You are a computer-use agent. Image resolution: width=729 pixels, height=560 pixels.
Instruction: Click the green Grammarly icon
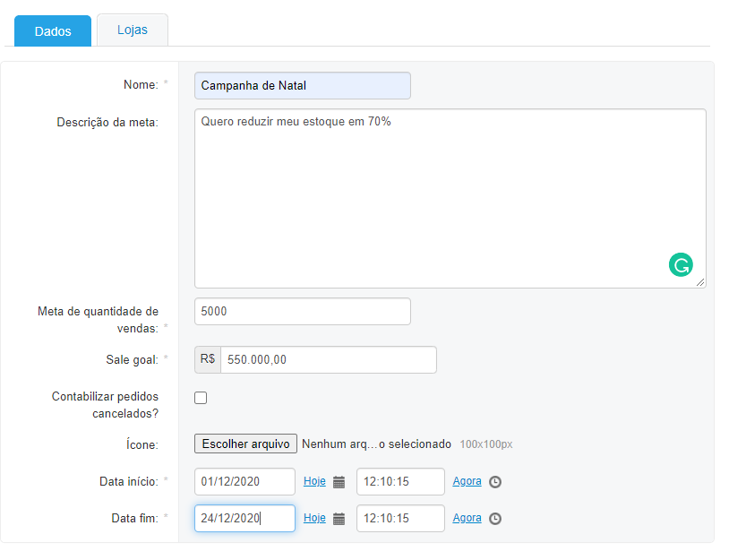coord(681,264)
